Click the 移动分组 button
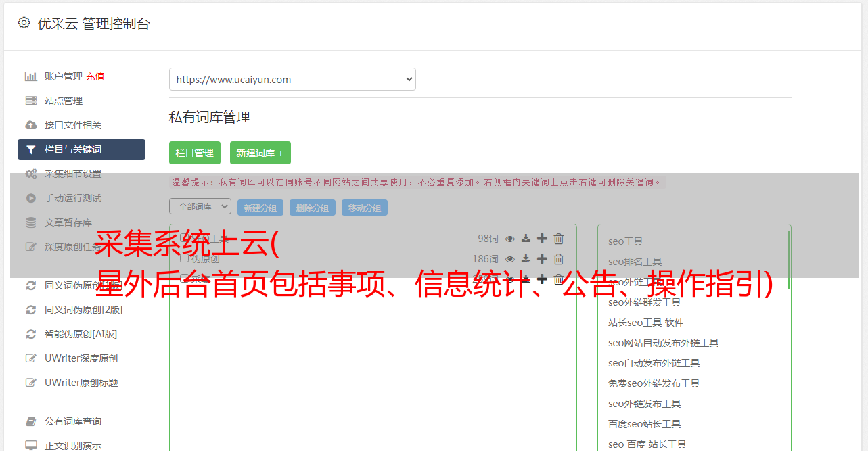Image resolution: width=868 pixels, height=451 pixels. tap(365, 208)
